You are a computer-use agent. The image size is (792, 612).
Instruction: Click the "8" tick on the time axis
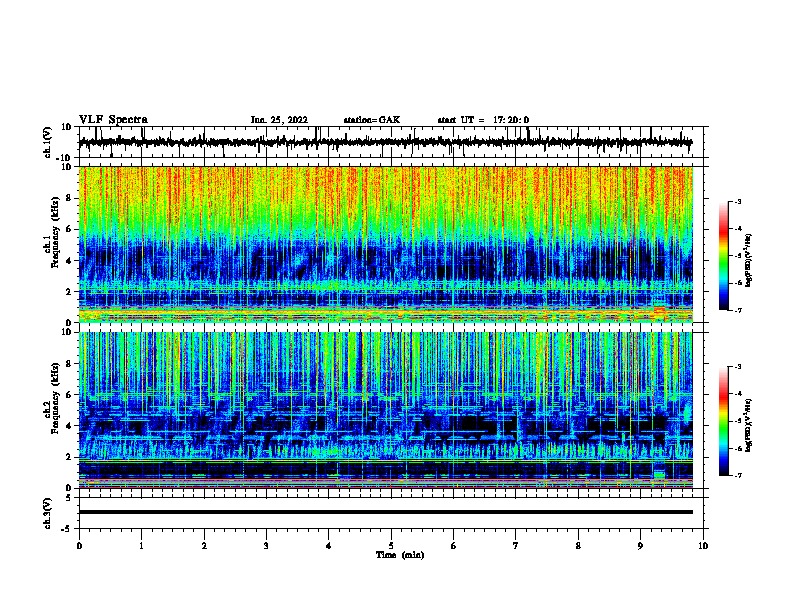[x=578, y=546]
